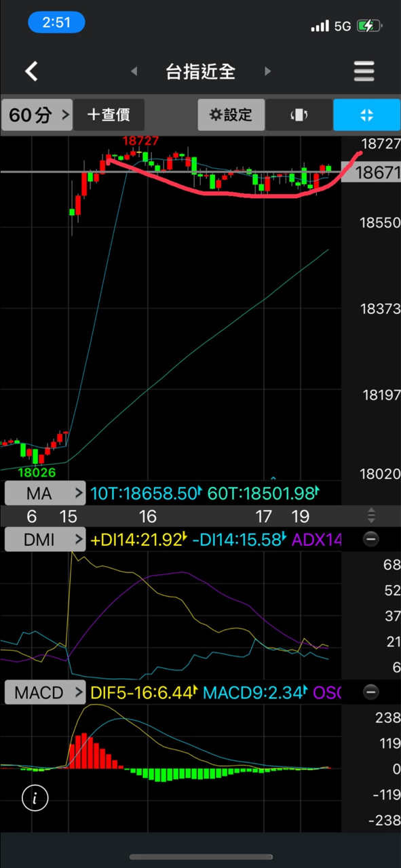The height and width of the screenshot is (868, 401).
Task: Expand the MA indicator selector
Action: 45,494
